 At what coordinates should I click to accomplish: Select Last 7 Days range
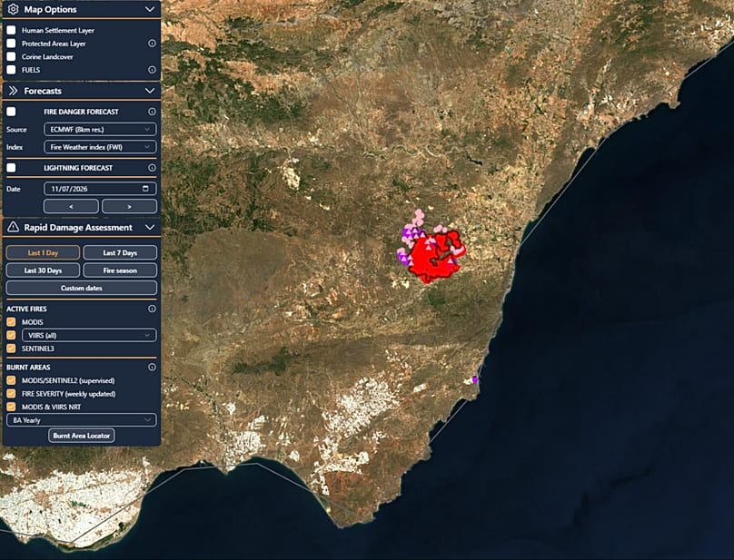pyautogui.click(x=120, y=252)
